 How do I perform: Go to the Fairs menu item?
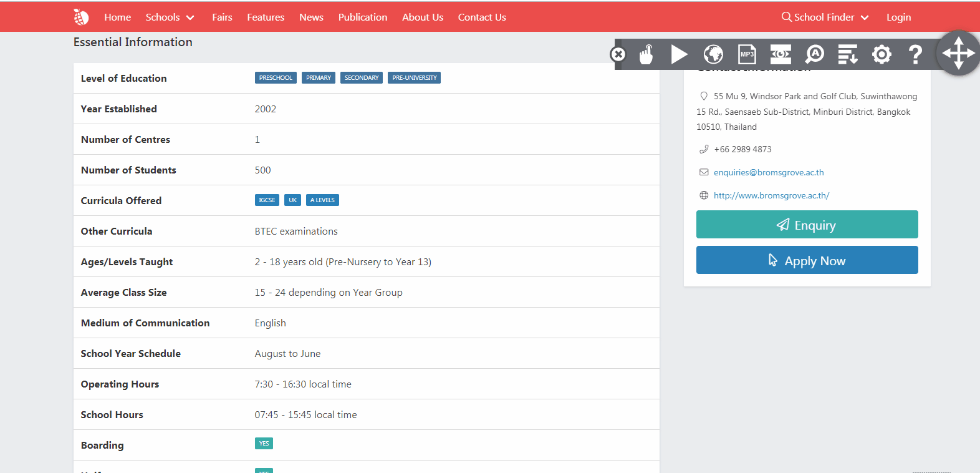(x=222, y=17)
